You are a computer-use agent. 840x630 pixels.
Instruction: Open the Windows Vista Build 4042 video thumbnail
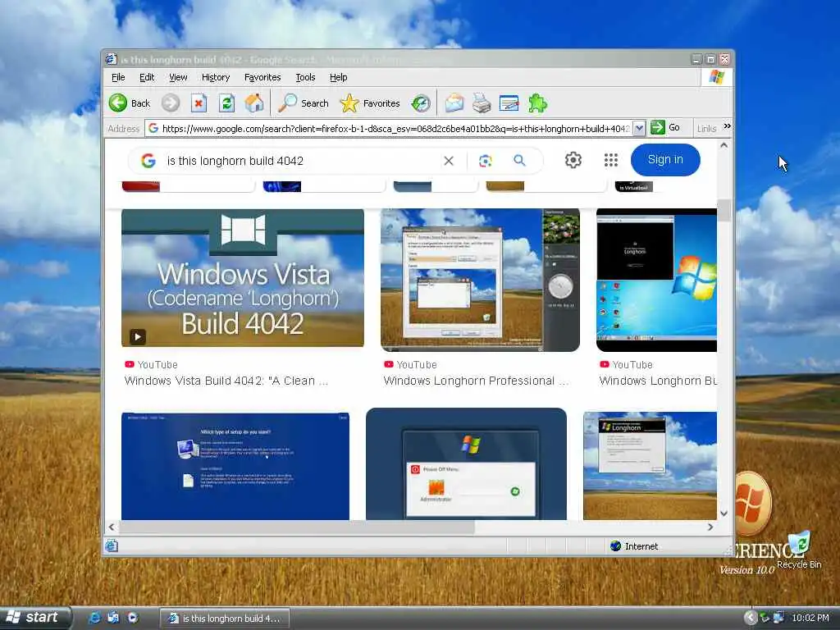[243, 278]
